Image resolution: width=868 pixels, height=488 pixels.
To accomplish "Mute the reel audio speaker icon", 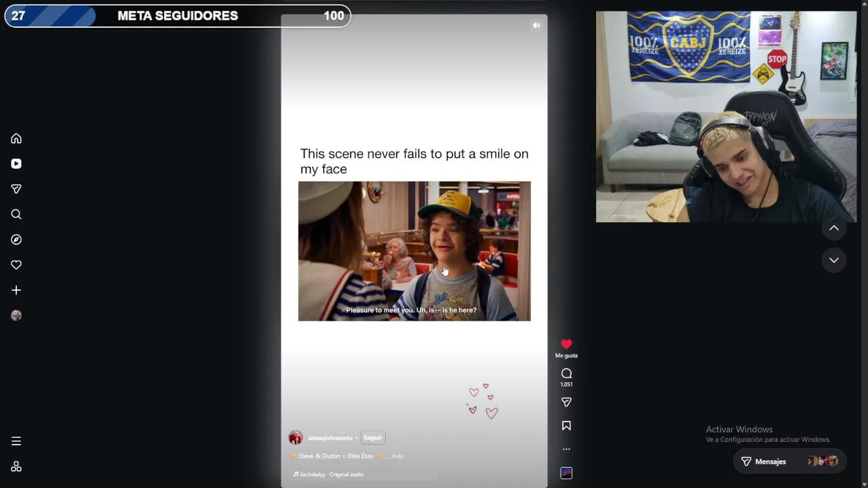I will pyautogui.click(x=536, y=25).
